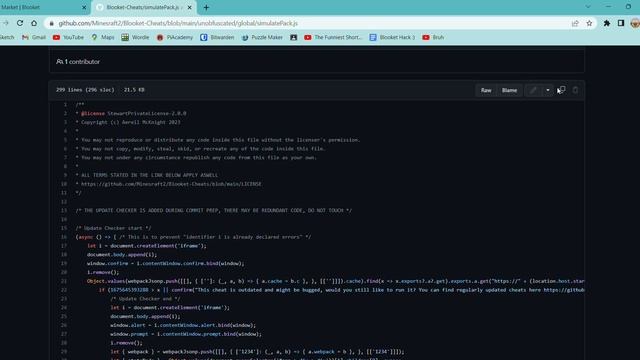640x360 pixels.
Task: Open the Wordle bookmark
Action: pos(135,37)
